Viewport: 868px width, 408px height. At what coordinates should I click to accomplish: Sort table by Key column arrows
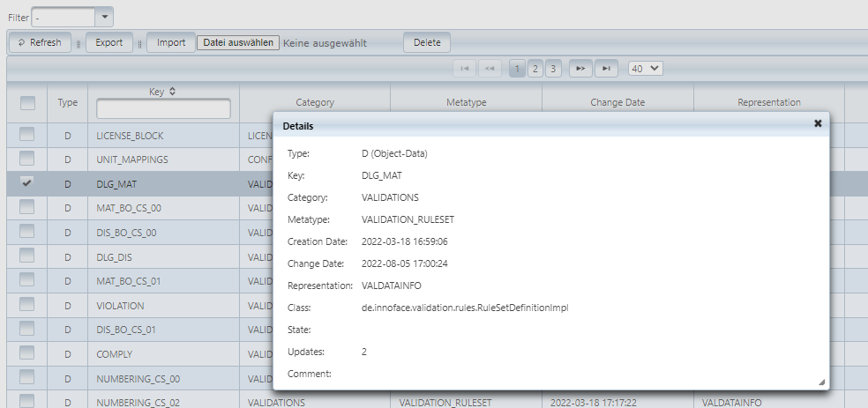tap(172, 91)
